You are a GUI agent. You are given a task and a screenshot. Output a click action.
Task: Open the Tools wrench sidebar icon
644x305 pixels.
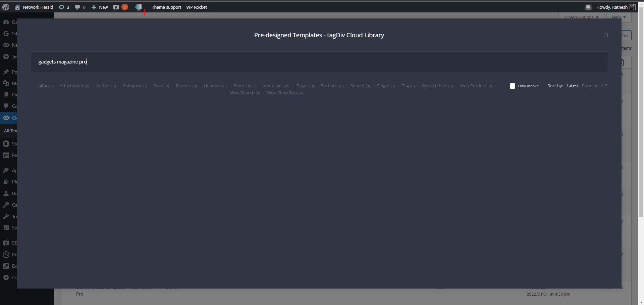coord(6,216)
